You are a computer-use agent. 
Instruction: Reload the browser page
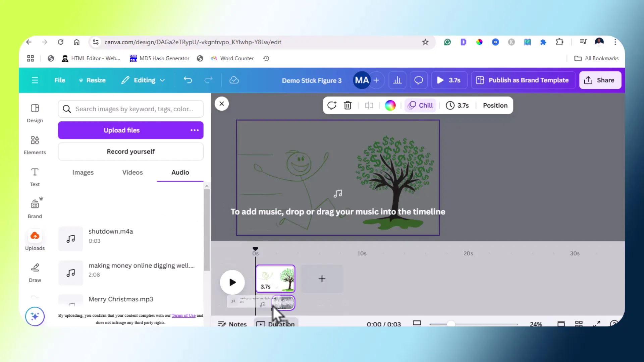[x=61, y=42]
